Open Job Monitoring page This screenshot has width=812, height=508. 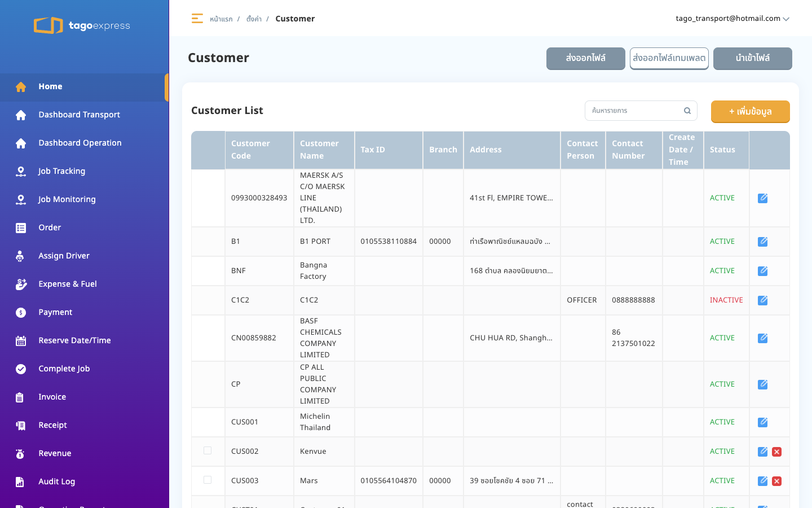(85, 200)
